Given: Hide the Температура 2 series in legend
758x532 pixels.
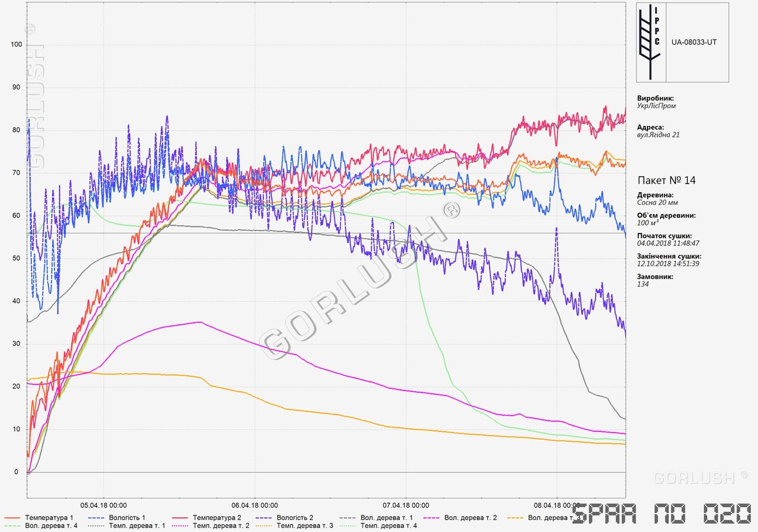Looking at the screenshot, I should (216, 518).
